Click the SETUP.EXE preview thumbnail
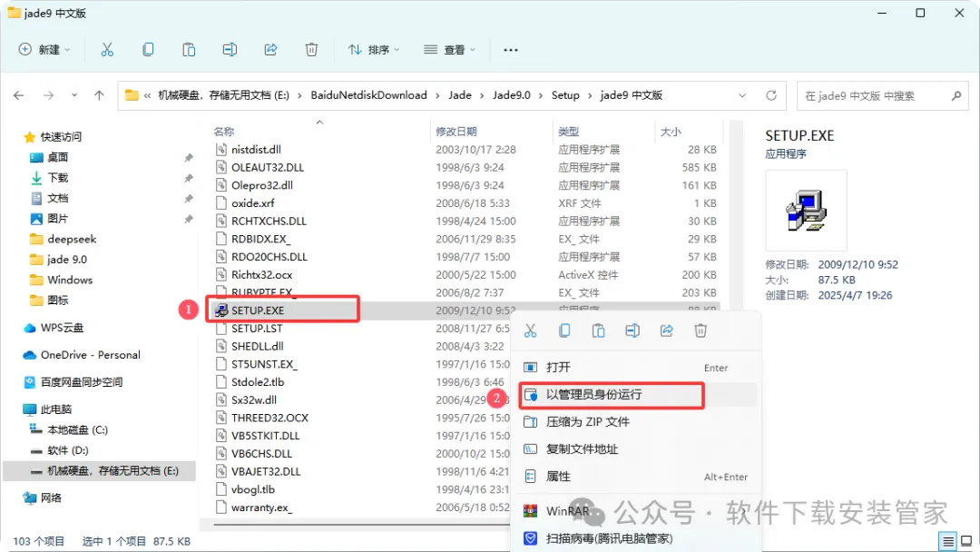This screenshot has height=552, width=980. [x=807, y=210]
